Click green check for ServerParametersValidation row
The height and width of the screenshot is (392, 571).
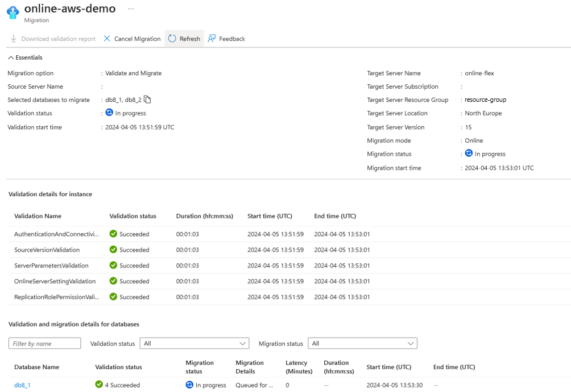click(x=113, y=265)
